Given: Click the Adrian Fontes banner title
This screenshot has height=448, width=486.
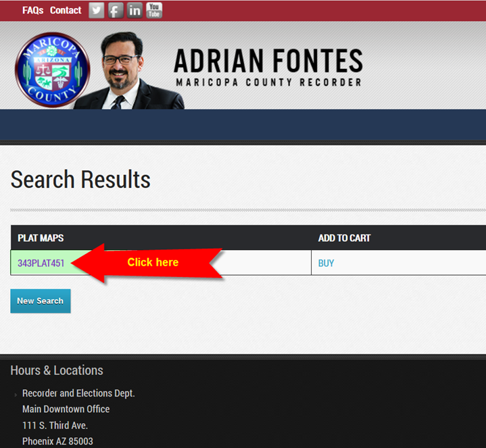Looking at the screenshot, I should (268, 62).
